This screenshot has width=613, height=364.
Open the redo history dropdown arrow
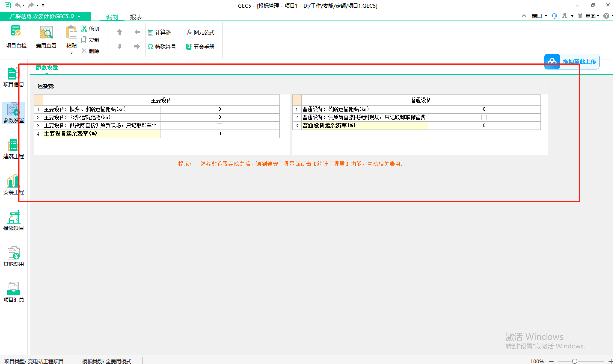(x=37, y=5)
